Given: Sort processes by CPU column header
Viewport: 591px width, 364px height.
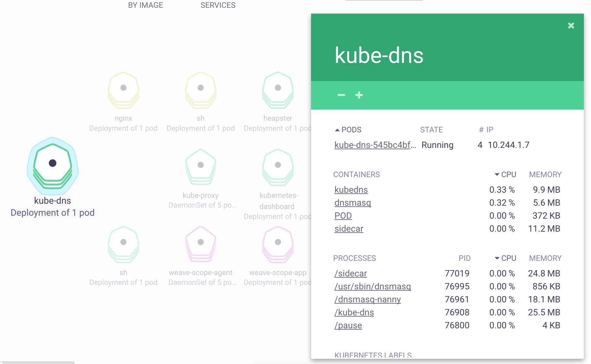Looking at the screenshot, I should pyautogui.click(x=508, y=258).
